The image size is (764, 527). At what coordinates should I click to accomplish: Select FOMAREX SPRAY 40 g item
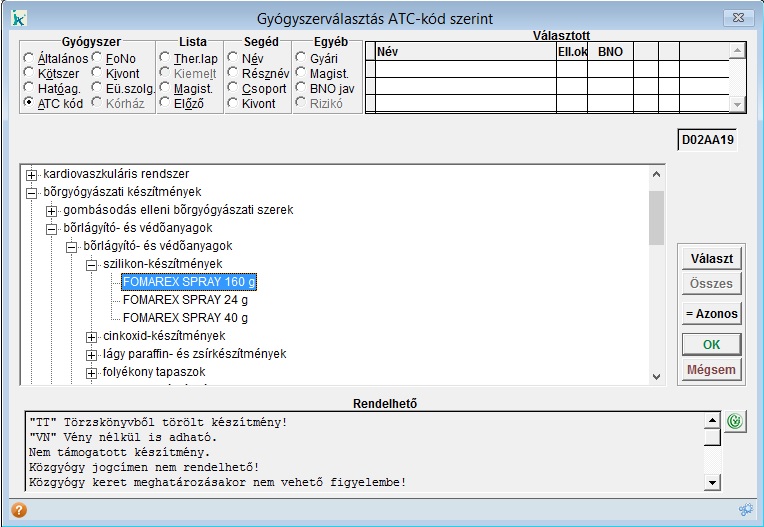(x=185, y=318)
